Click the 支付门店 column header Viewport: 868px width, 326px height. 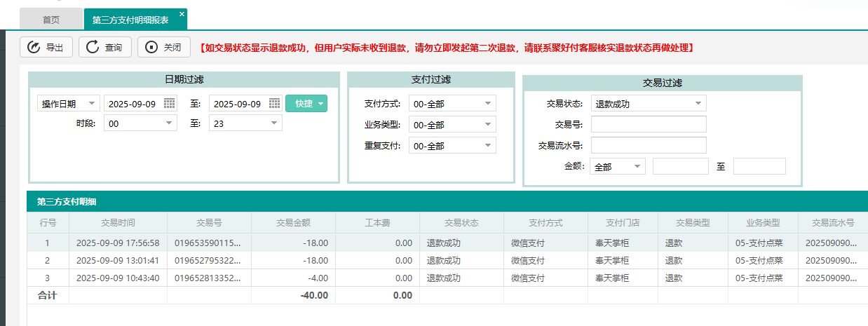(x=623, y=223)
